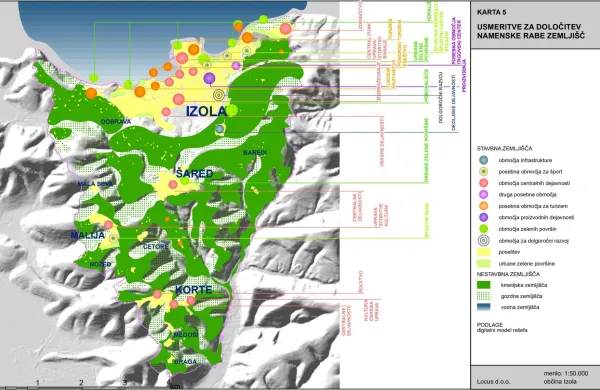This screenshot has width=600, height=390.
Task: Click the merilo: 1:50.000 scale text
Action: pos(566,374)
